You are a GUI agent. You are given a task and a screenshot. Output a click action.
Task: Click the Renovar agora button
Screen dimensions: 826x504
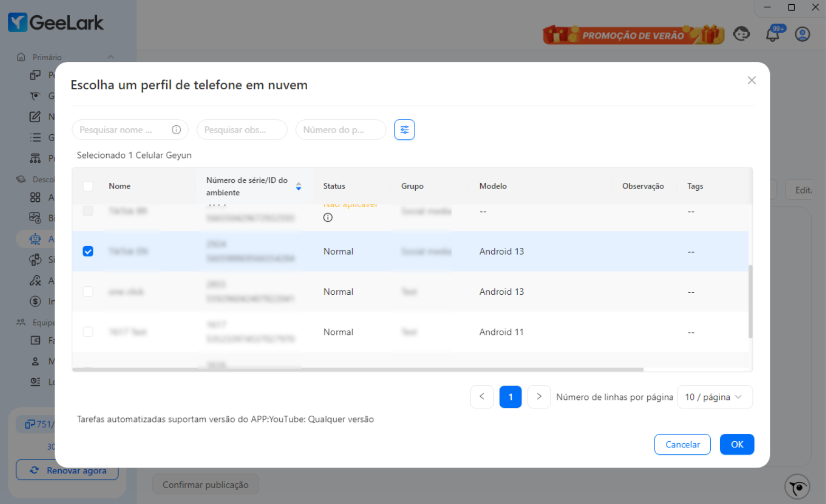click(x=67, y=470)
